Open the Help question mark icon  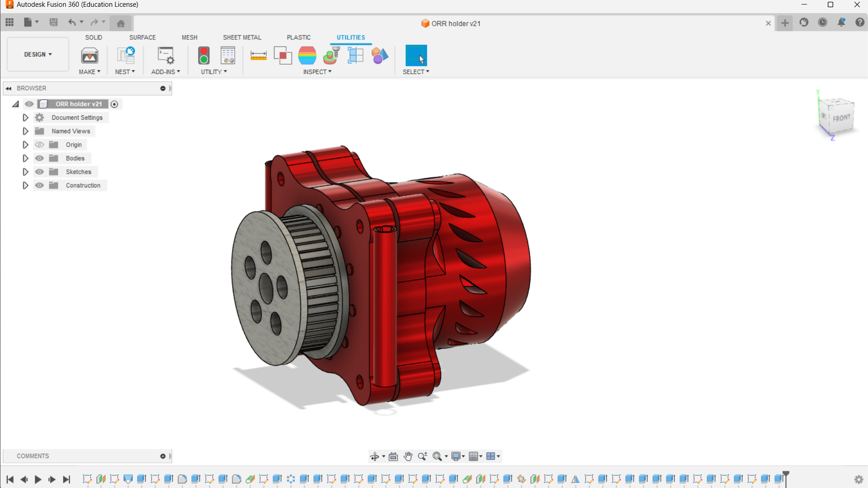click(x=860, y=22)
